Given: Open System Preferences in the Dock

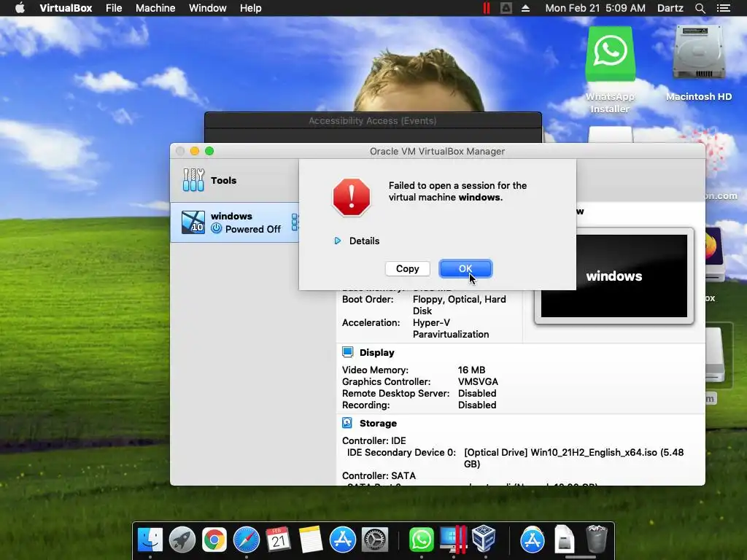Looking at the screenshot, I should coord(375,540).
